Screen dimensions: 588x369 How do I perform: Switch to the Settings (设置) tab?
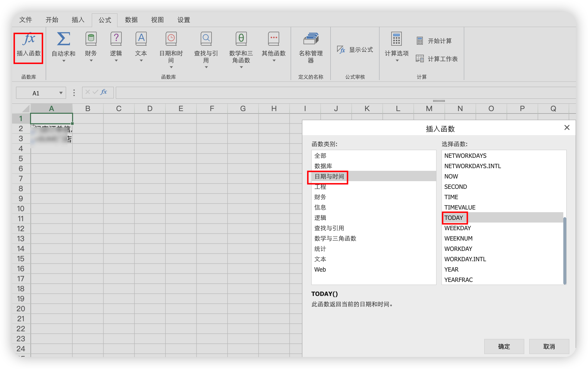pyautogui.click(x=184, y=20)
